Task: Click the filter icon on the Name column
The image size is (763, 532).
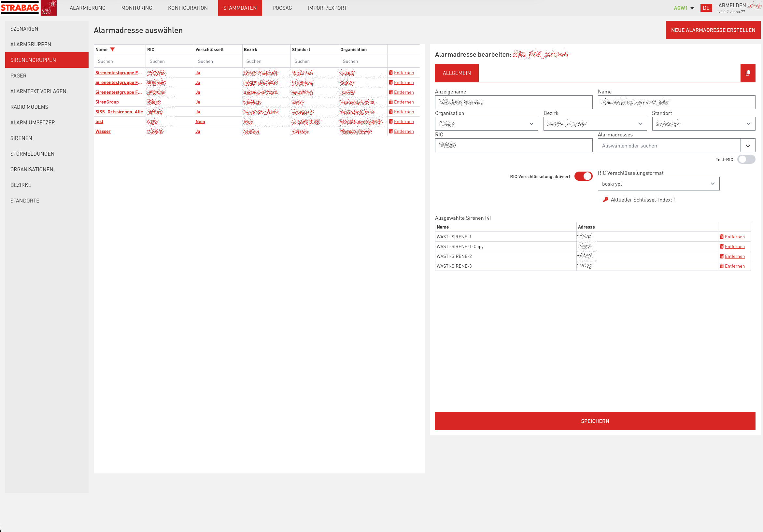Action: (x=113, y=49)
